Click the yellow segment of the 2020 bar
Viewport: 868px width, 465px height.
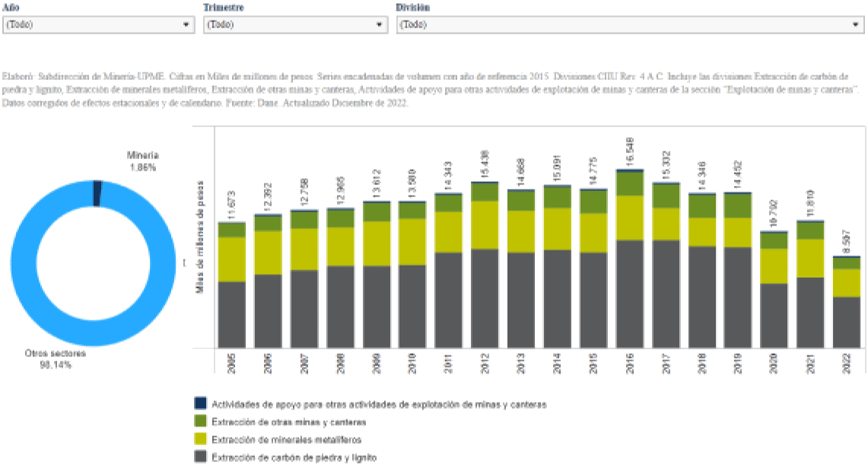tap(774, 266)
